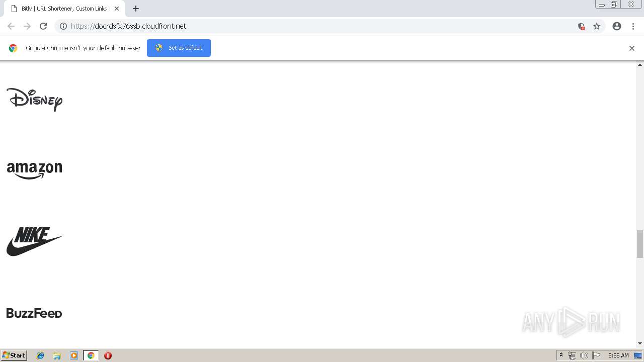Bookmark this page with the star icon
This screenshot has height=362, width=644.
tap(597, 26)
